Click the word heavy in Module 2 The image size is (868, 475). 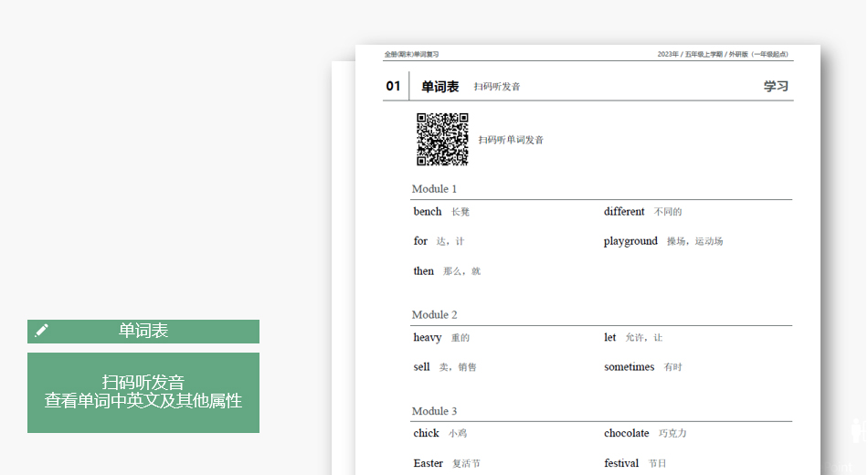click(x=427, y=338)
